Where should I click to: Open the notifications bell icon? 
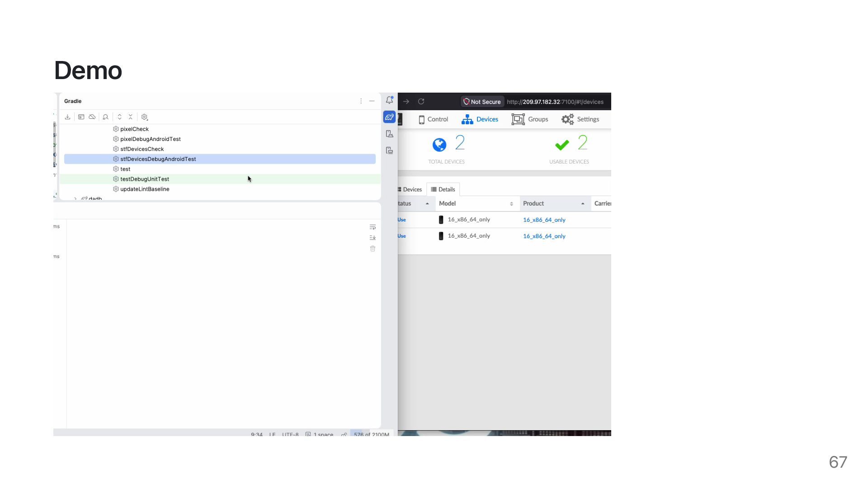[389, 100]
